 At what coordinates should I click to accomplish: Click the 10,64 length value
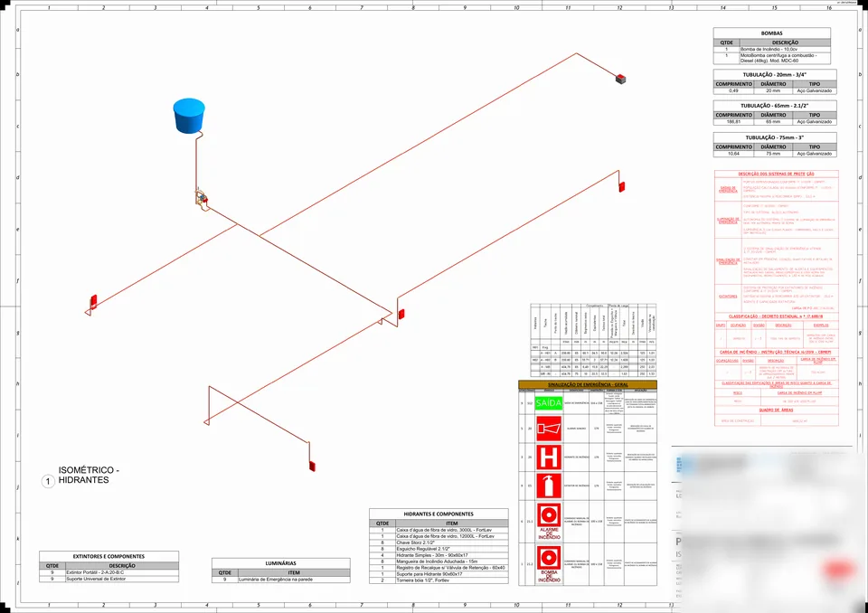tap(733, 154)
